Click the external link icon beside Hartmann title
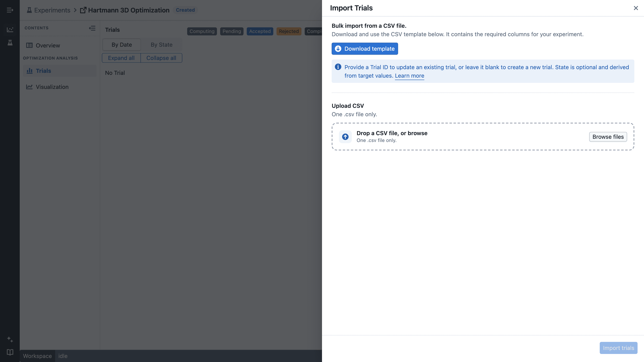Screen dimensions: 644x362 tap(83, 10)
